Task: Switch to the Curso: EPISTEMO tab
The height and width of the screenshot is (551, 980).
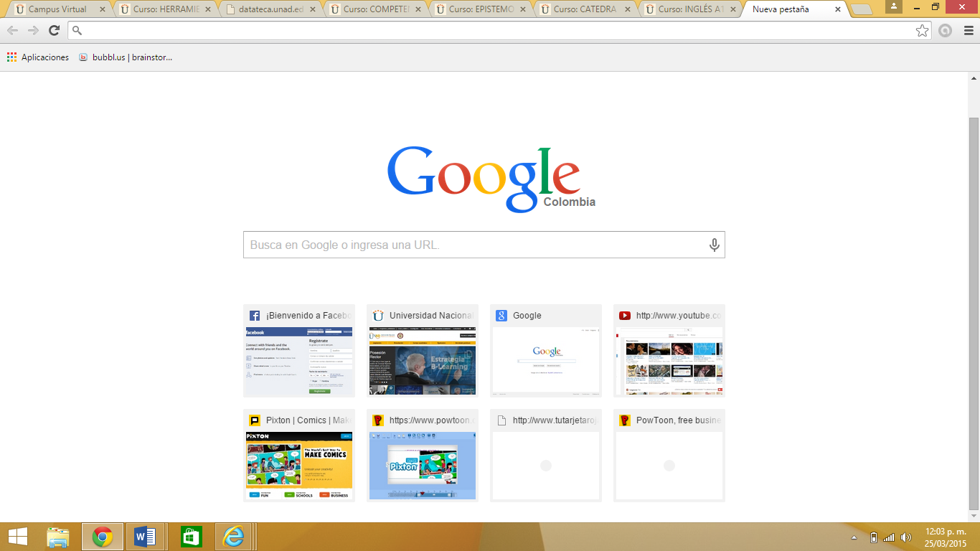Action: click(479, 9)
